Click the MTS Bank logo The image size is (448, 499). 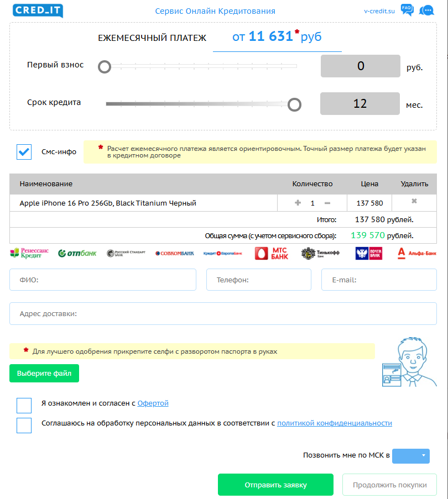pyautogui.click(x=271, y=253)
